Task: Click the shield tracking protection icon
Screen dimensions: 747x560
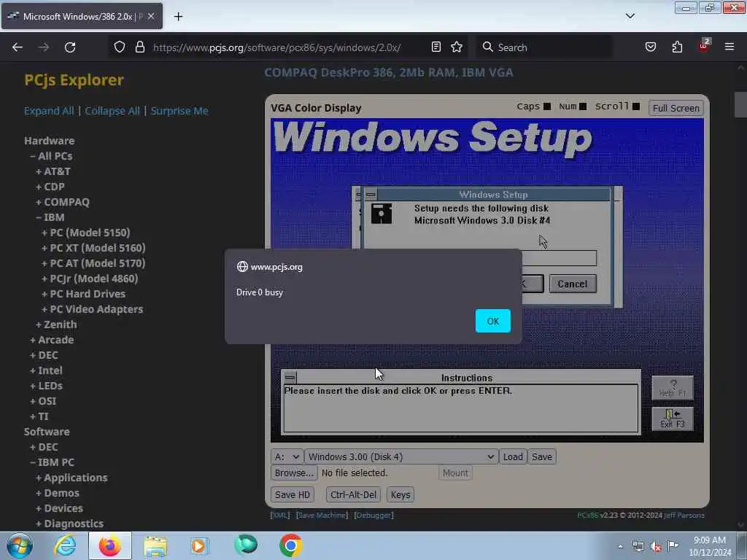Action: [120, 47]
